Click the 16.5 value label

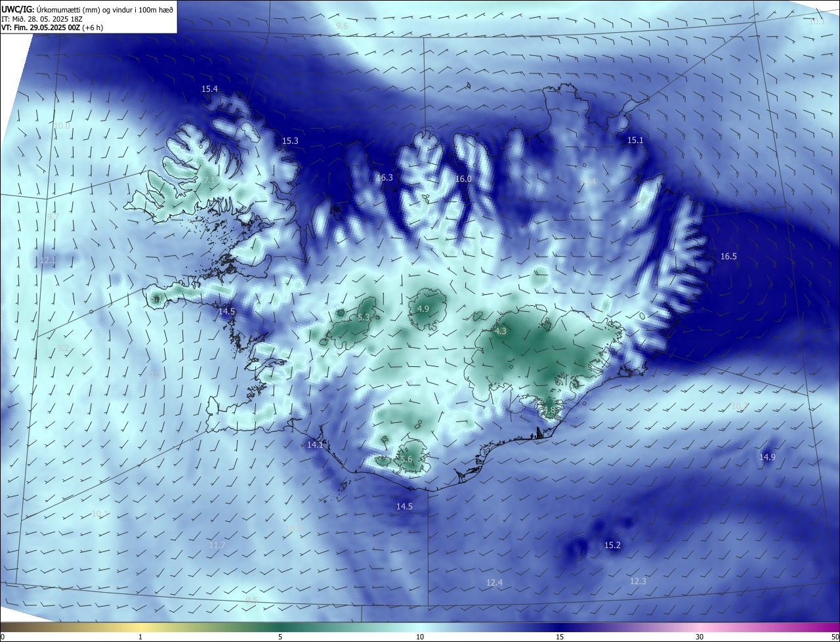point(728,256)
